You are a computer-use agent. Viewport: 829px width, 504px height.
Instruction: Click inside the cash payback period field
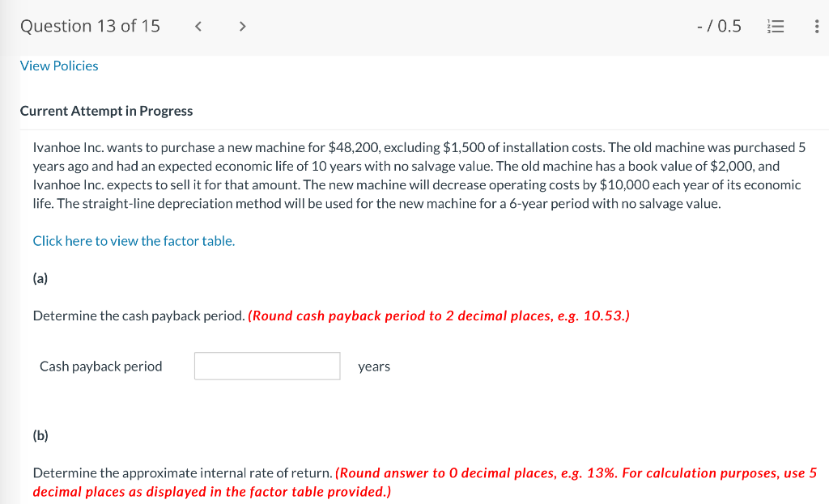click(x=266, y=366)
